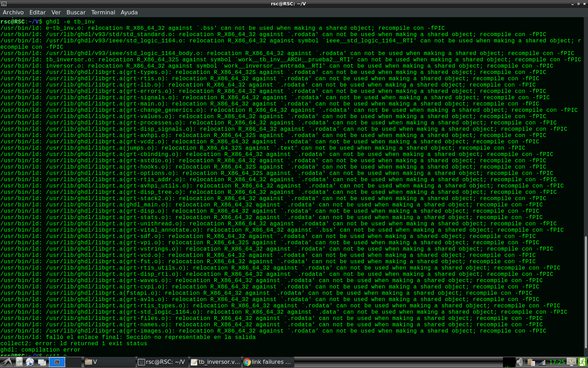Open the network signal bars icon

[x=542, y=362]
